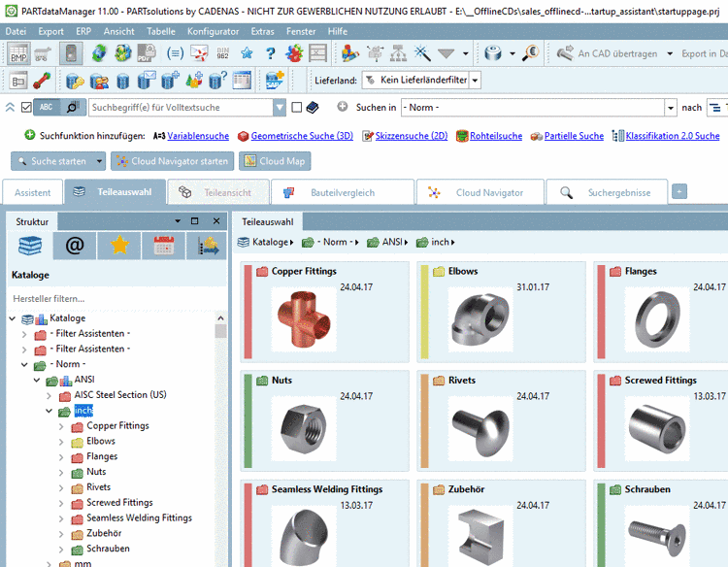Click the SAP database icon
728x567 pixels.
275,80
